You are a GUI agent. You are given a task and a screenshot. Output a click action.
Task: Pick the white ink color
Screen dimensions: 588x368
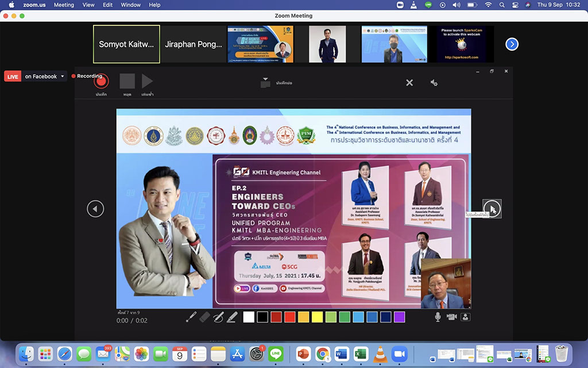(x=249, y=317)
